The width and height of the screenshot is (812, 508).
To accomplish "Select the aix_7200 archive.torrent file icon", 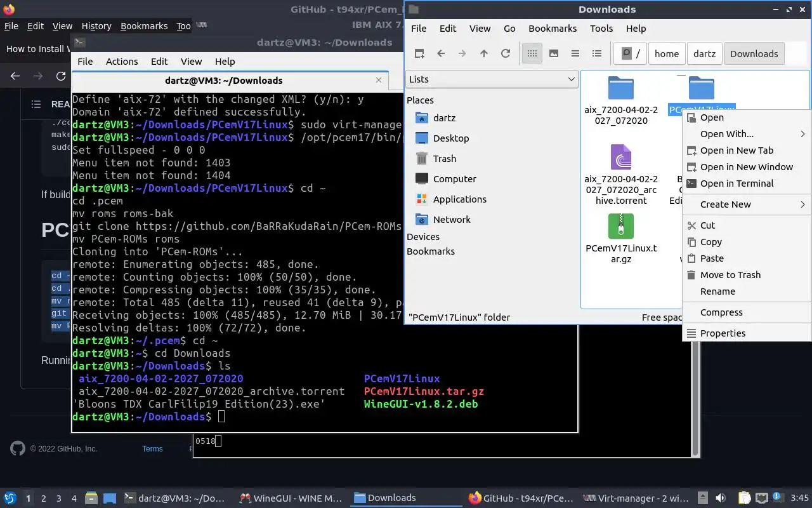I will (621, 157).
